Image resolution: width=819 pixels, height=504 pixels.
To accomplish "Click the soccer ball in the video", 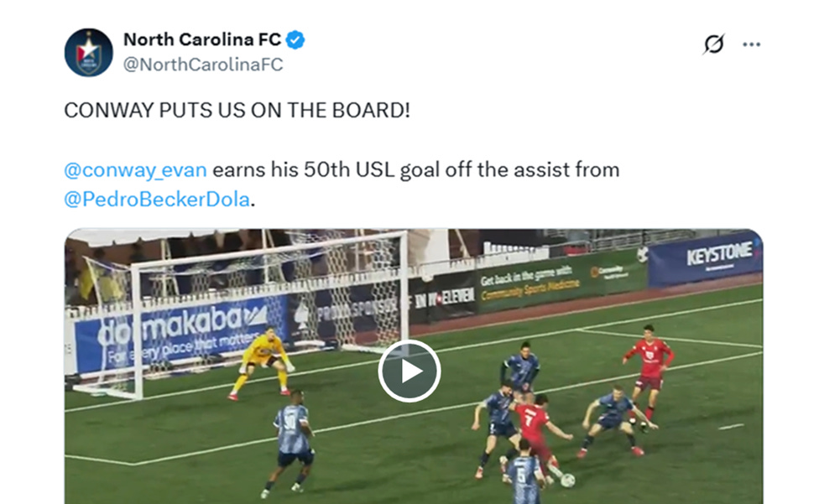I will tap(567, 481).
